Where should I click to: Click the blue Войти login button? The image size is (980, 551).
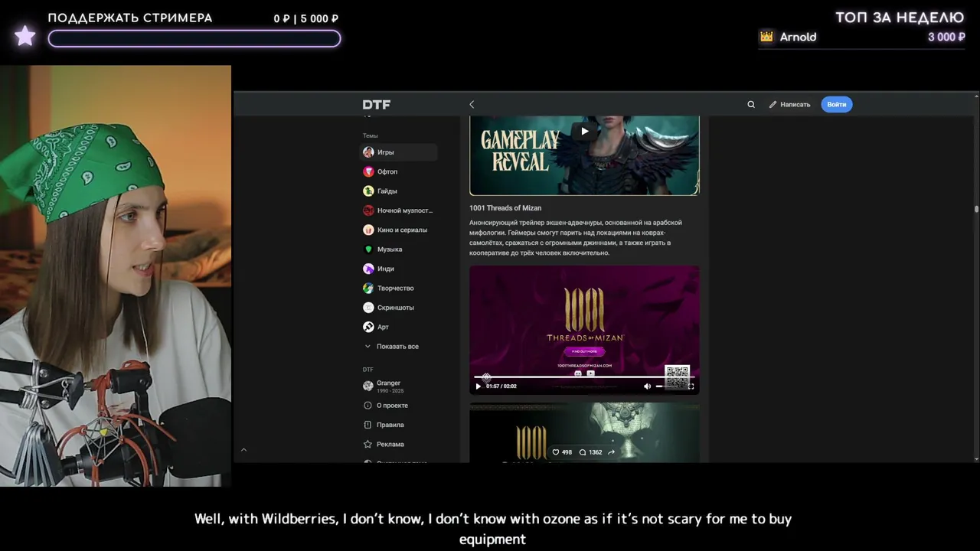point(837,105)
